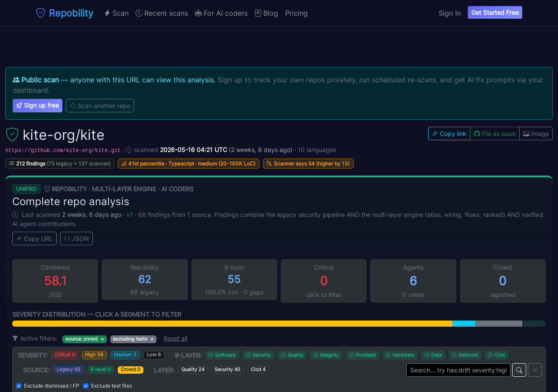Select the Cicd 4 layer filter
Image resolution: width=558 pixels, height=392 pixels.
coord(258,370)
